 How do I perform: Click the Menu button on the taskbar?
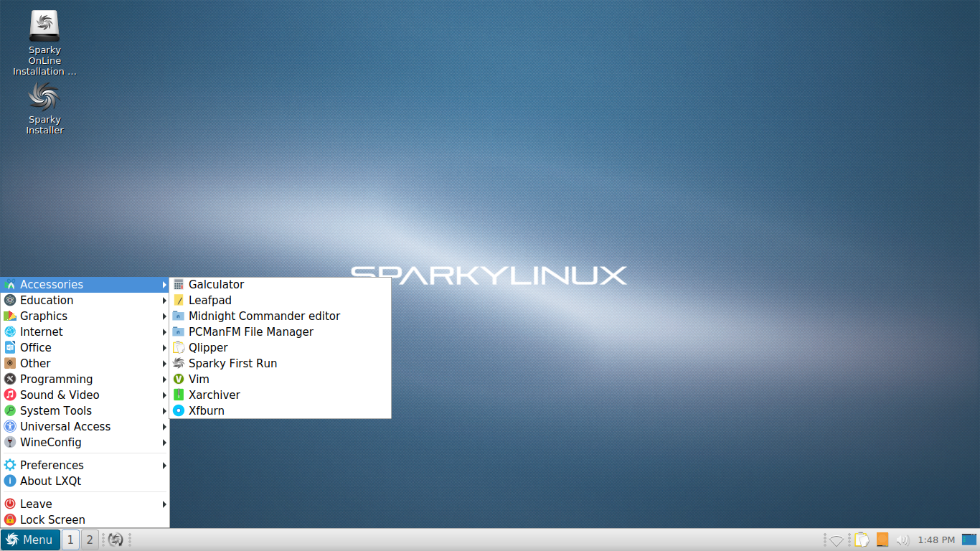click(30, 540)
